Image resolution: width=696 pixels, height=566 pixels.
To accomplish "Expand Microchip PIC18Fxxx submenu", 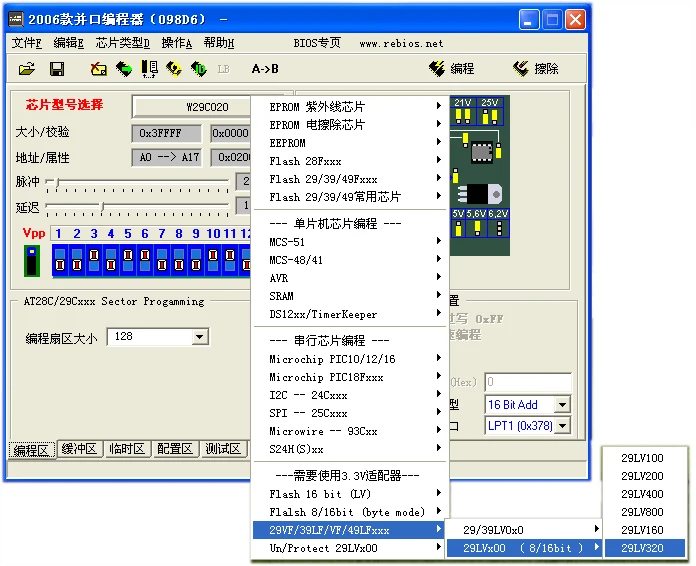I will point(350,377).
